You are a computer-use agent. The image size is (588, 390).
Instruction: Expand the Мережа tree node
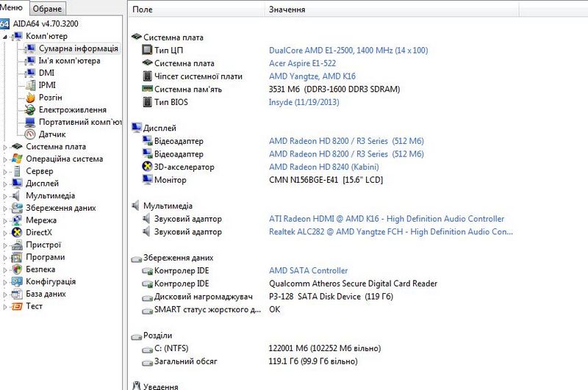pos(7,220)
